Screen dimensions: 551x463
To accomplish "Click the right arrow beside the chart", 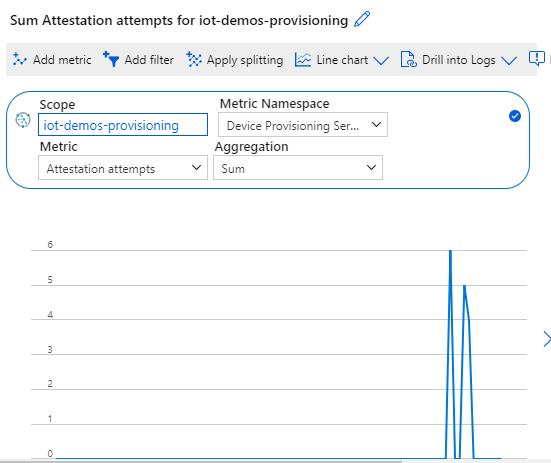I will click(x=547, y=339).
